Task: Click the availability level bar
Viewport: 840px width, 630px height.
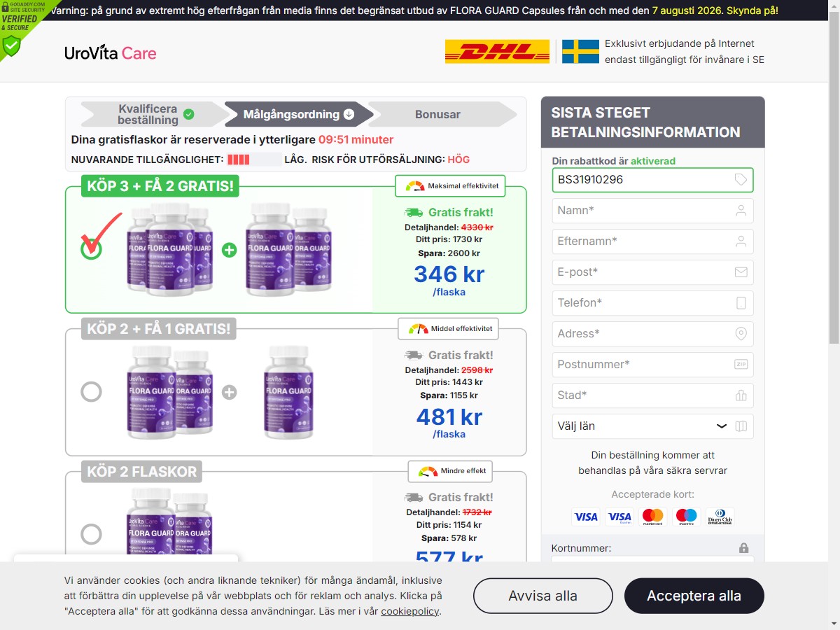Action: [x=254, y=160]
